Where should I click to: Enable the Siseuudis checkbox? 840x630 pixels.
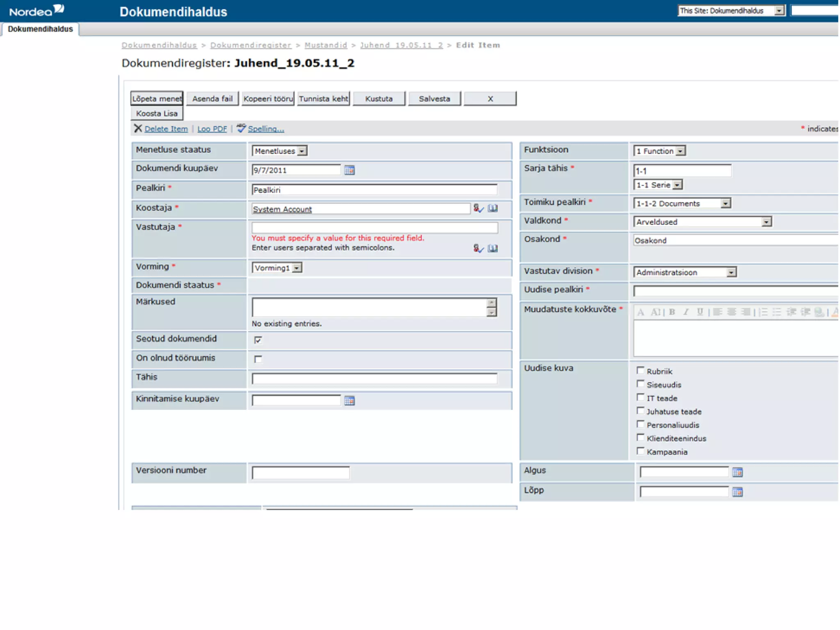click(640, 384)
